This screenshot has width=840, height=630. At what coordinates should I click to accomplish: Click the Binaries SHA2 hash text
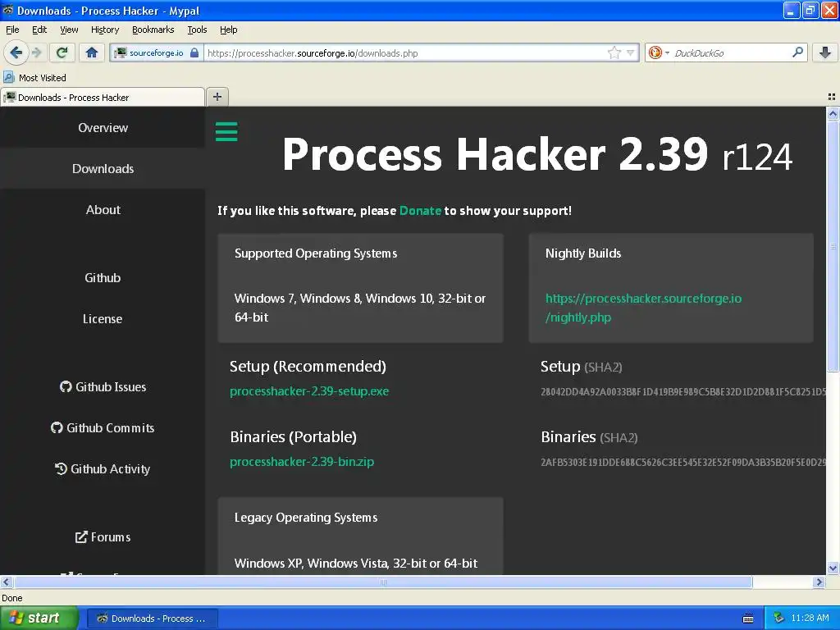[683, 462]
